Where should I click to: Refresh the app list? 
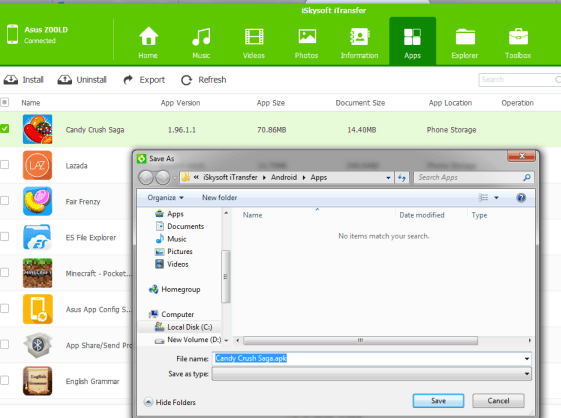pos(204,79)
